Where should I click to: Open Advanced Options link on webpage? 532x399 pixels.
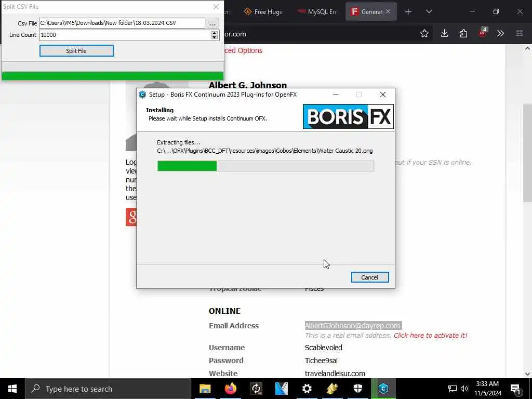click(243, 50)
